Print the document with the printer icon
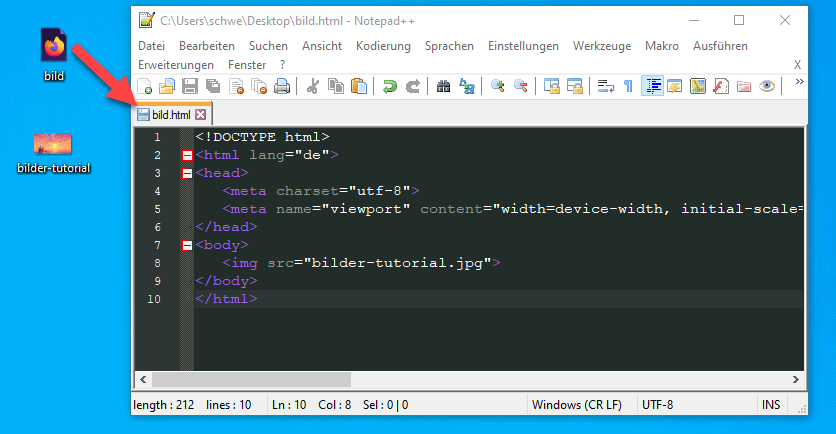Screen dimensions: 836x434 [x=282, y=86]
